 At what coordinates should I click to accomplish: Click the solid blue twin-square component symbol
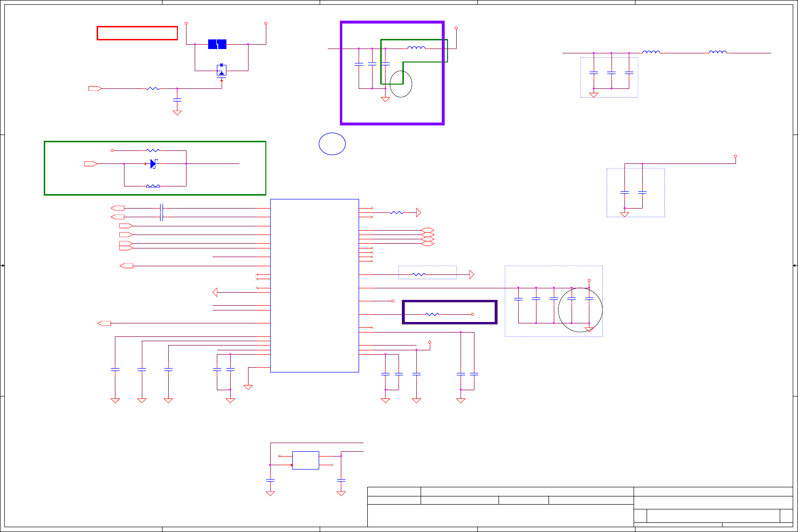pyautogui.click(x=217, y=44)
